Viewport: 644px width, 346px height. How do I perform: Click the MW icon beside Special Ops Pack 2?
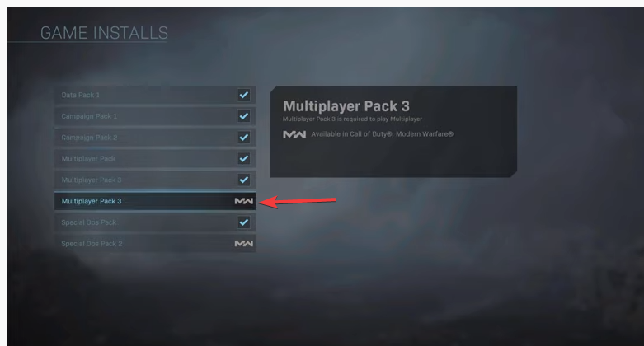point(244,243)
